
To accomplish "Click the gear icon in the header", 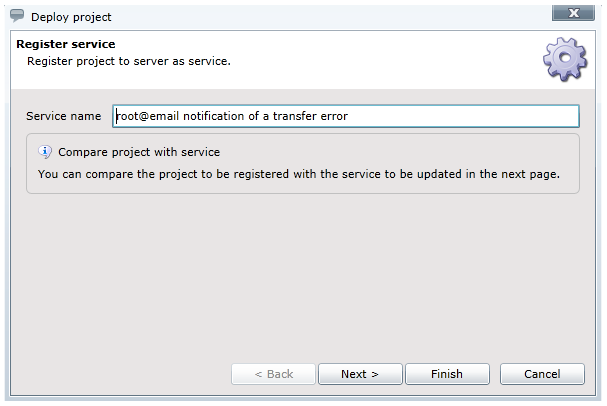I will (564, 61).
